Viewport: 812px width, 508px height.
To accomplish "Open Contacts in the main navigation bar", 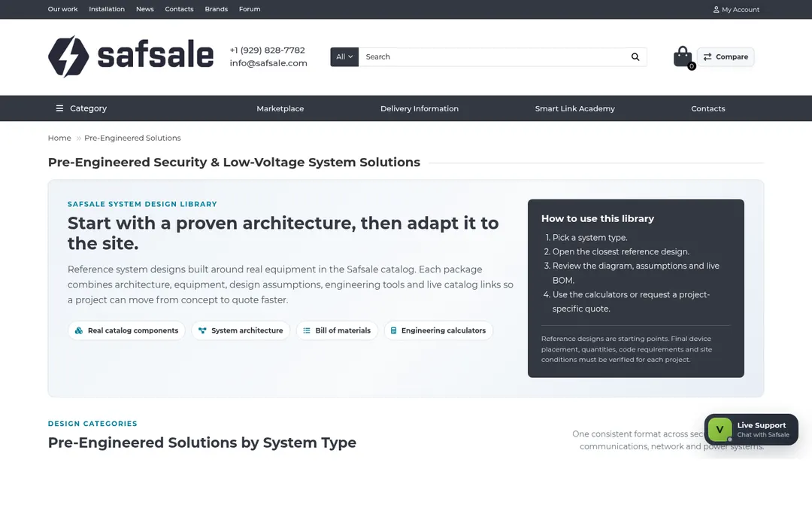I will click(708, 108).
